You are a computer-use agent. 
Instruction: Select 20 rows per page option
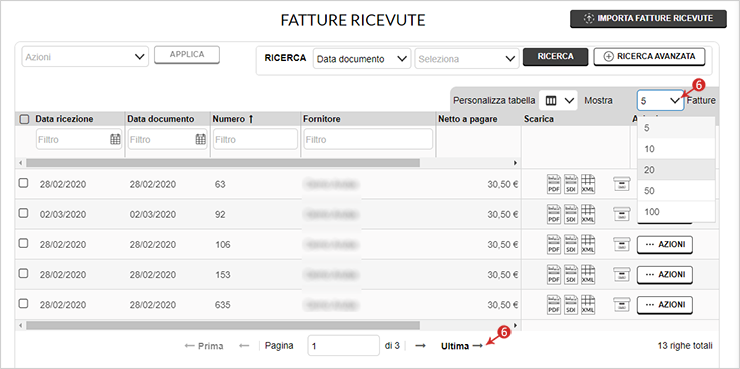click(676, 170)
